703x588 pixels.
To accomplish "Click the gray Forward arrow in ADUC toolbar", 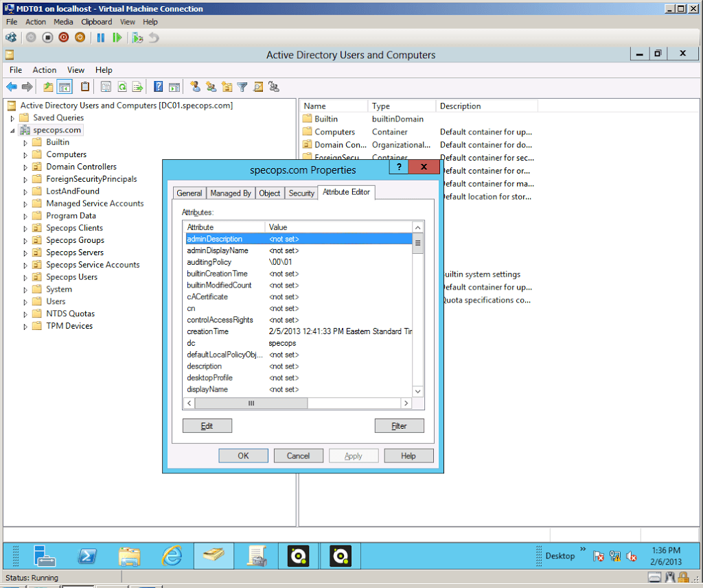I will click(27, 86).
